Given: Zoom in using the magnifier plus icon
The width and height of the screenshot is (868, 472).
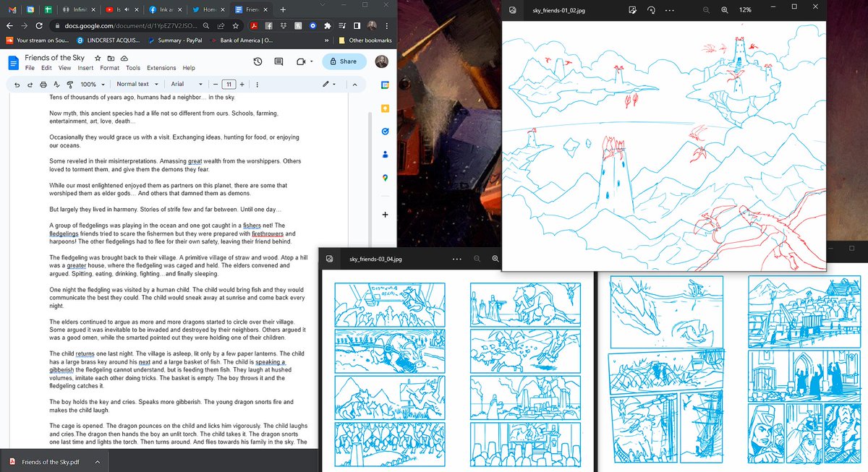Looking at the screenshot, I should [725, 9].
